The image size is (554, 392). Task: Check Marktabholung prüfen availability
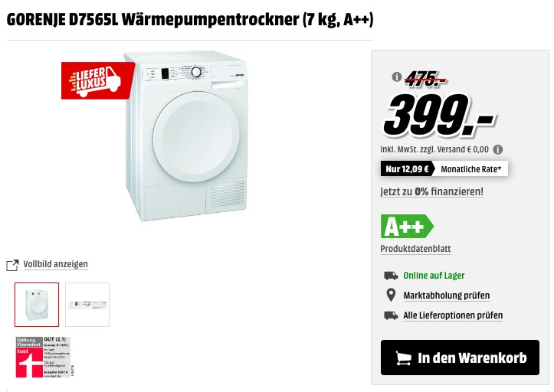pyautogui.click(x=447, y=296)
